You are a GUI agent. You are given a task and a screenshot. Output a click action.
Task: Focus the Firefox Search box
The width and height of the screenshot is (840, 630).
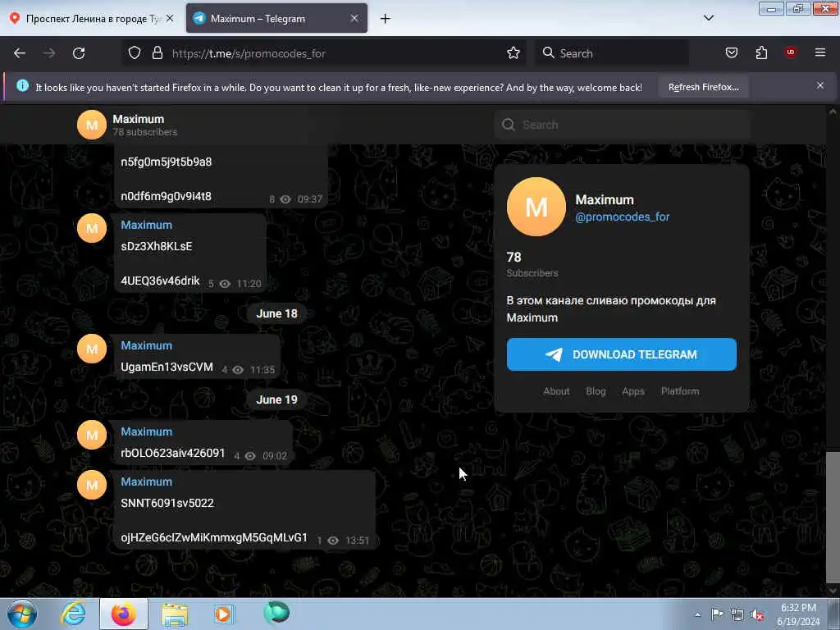[x=612, y=53]
